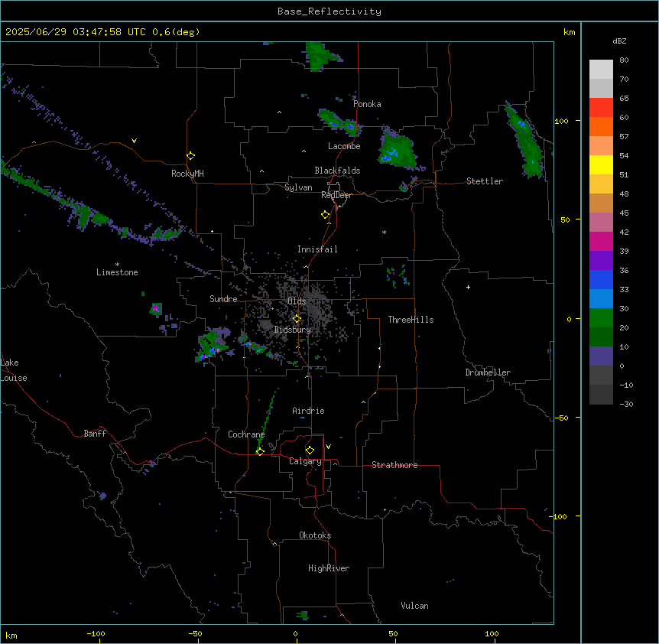Pick the brown 45-48 dBZ legend swatch
Image resolution: width=659 pixels, height=644 pixels.
[x=601, y=203]
